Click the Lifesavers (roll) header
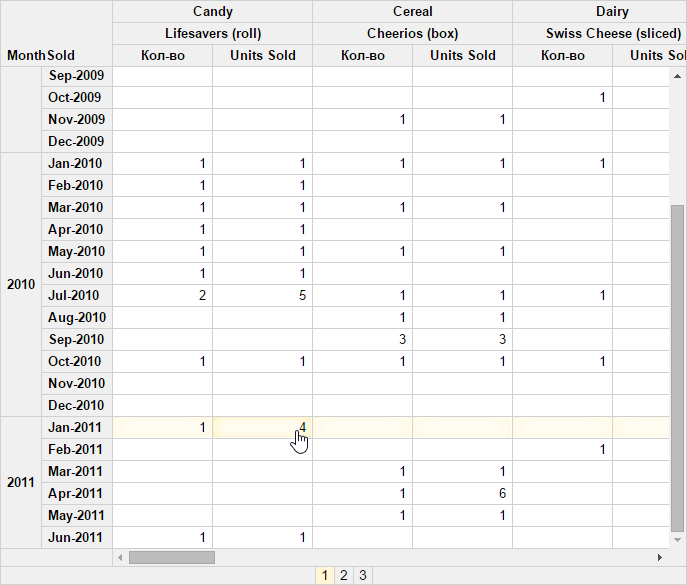Viewport: 687px width, 585px height. (212, 33)
